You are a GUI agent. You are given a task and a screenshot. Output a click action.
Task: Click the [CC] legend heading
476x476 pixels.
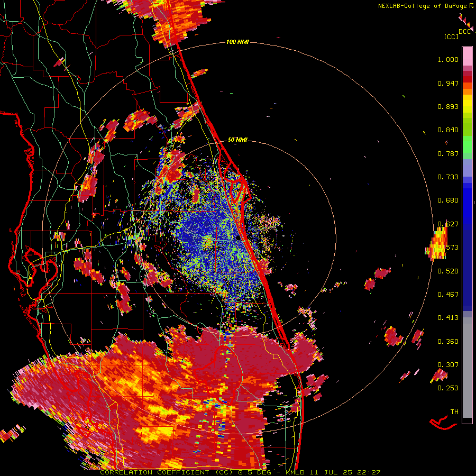point(451,36)
